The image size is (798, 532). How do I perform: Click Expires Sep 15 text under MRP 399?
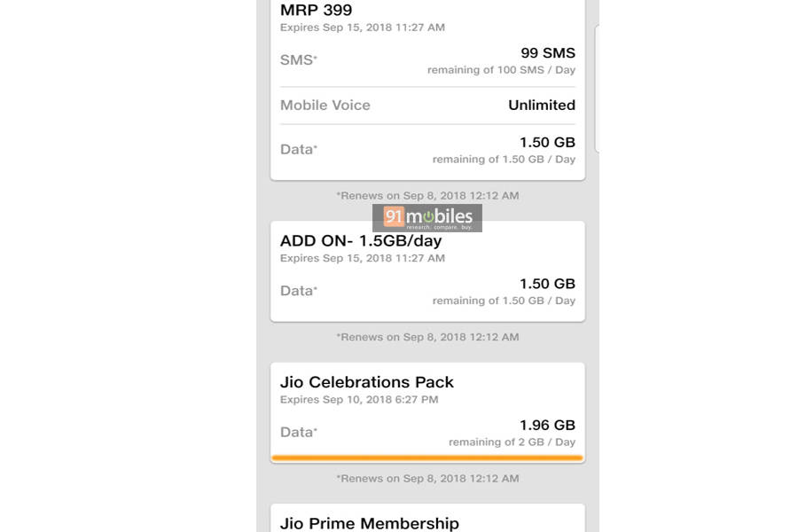362,27
